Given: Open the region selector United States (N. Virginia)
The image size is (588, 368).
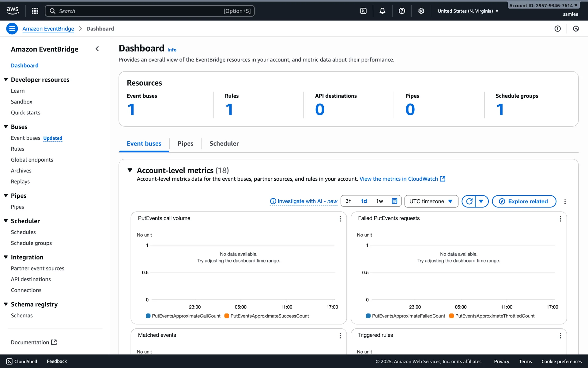Looking at the screenshot, I should coord(468,11).
